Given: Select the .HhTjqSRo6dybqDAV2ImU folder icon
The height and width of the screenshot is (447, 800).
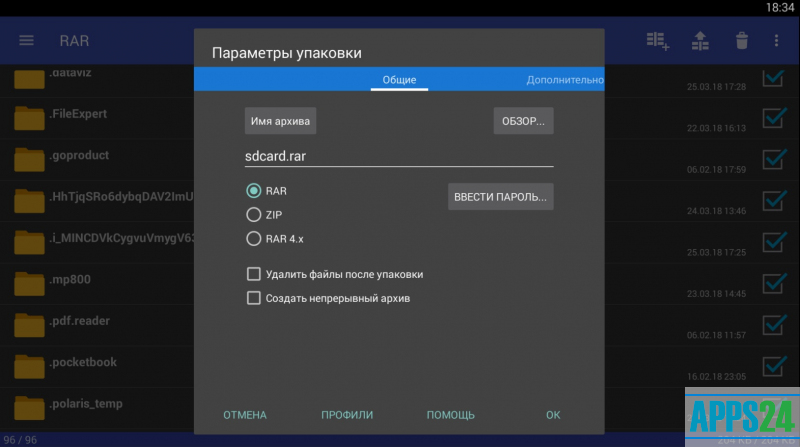Looking at the screenshot, I should (x=29, y=201).
